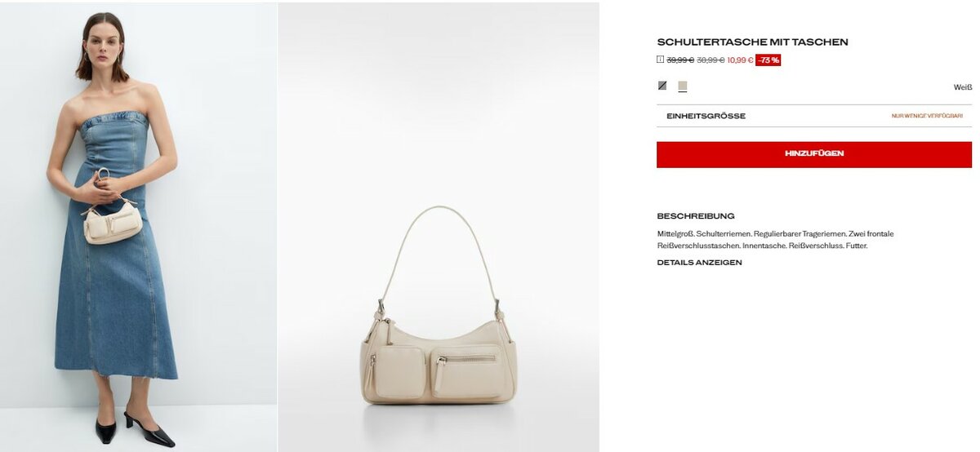The image size is (980, 452).
Task: Click the Weiß color name label
Action: [963, 87]
